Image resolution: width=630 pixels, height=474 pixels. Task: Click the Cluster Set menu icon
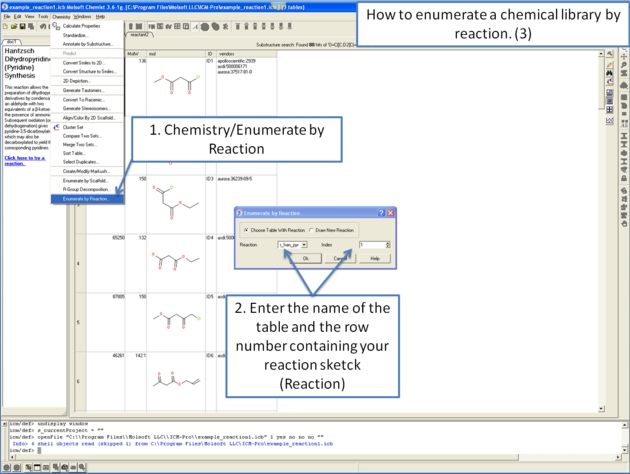55,127
